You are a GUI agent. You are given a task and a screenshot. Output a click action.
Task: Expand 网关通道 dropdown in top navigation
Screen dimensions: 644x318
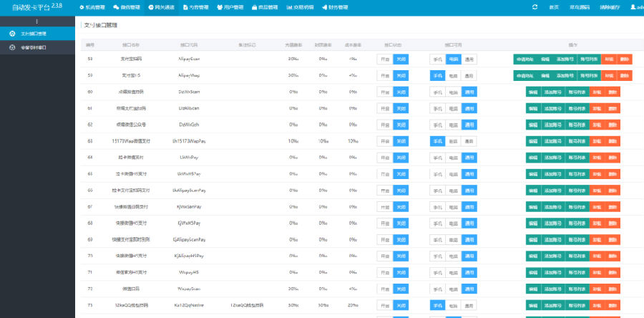click(162, 7)
